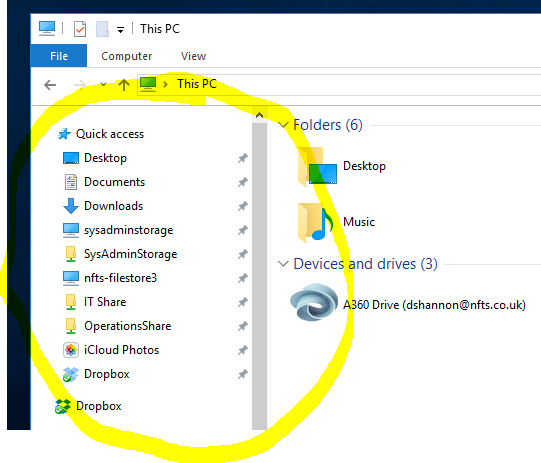Open Downloads in Quick access

click(x=113, y=206)
